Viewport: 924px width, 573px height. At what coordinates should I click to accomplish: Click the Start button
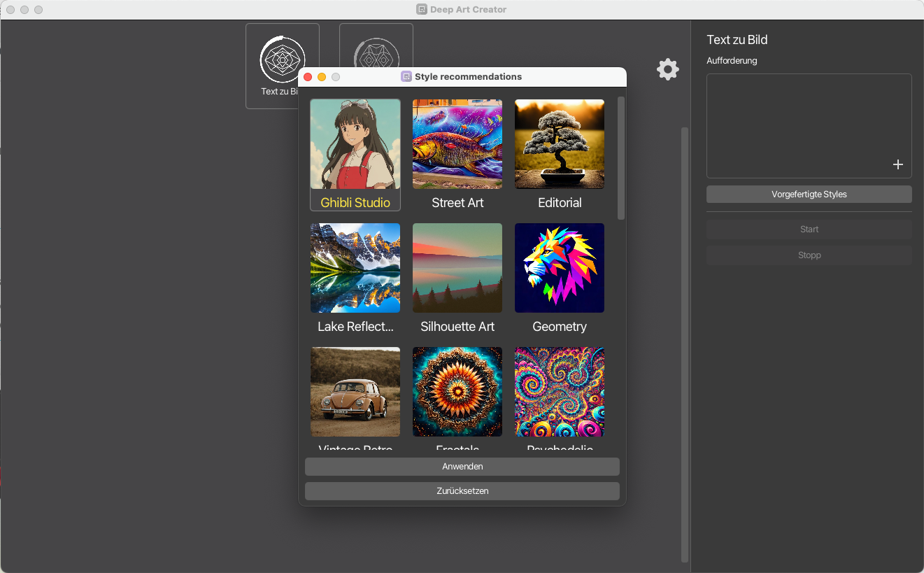click(x=809, y=229)
